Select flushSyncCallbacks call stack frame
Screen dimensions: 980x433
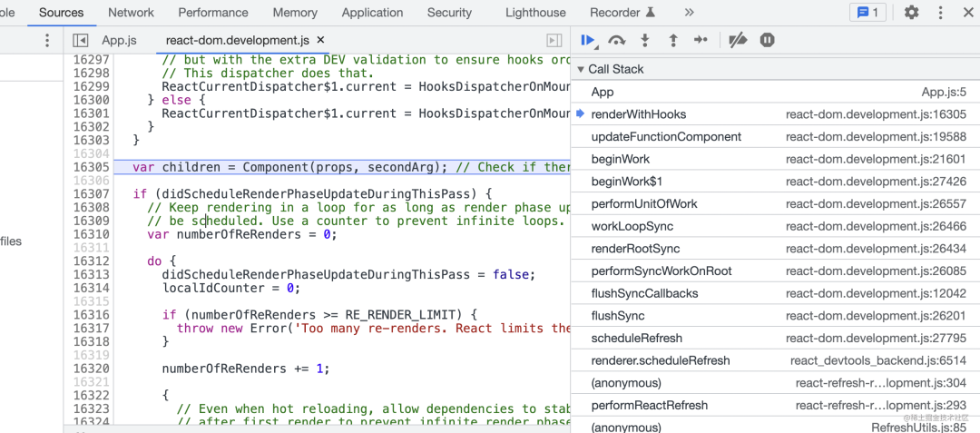click(775, 294)
